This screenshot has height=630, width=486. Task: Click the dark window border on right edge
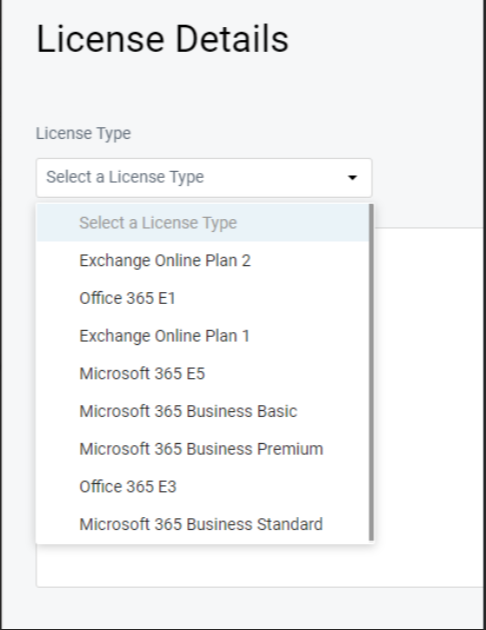click(x=484, y=315)
